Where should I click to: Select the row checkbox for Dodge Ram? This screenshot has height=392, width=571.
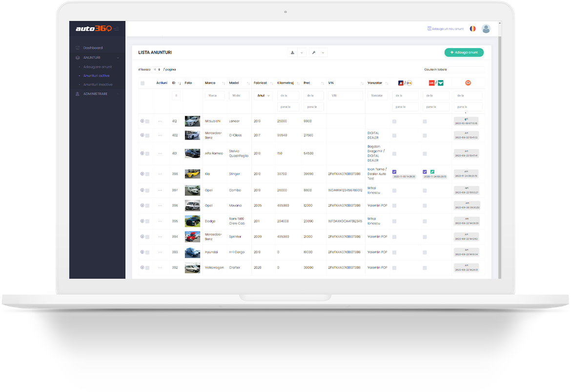pos(147,222)
